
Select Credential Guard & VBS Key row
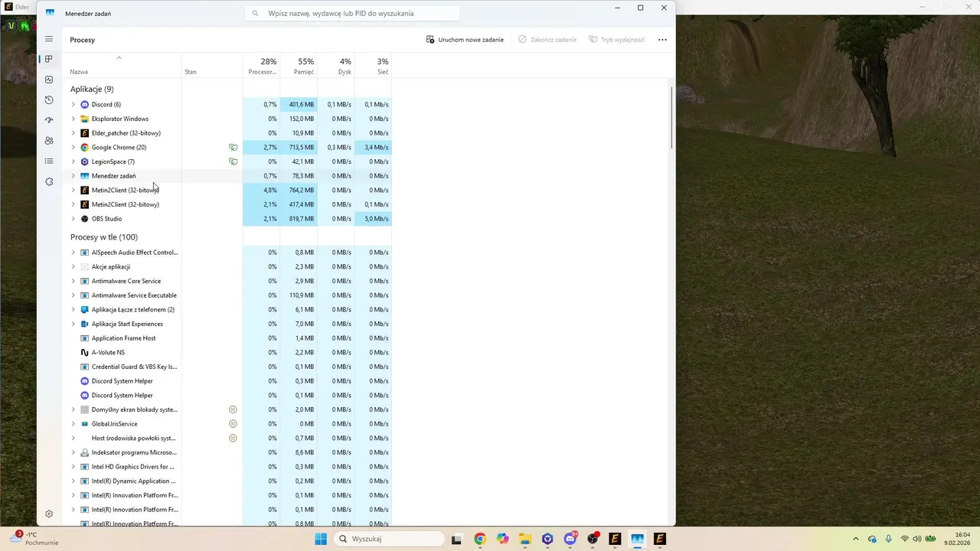(x=227, y=367)
